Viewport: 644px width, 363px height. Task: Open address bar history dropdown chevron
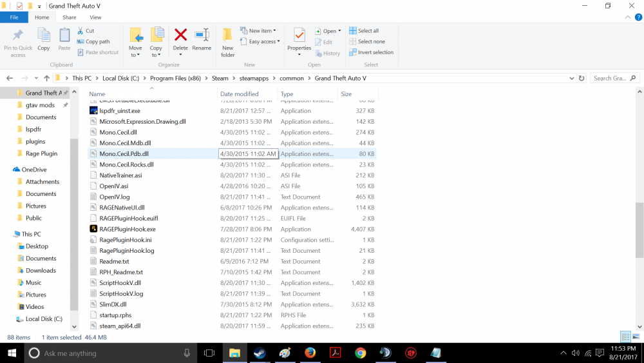(571, 78)
